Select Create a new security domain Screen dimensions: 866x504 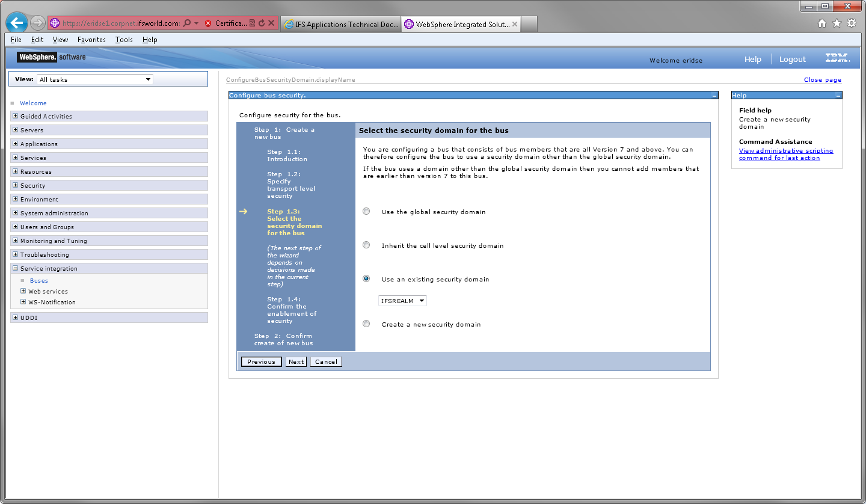coord(366,324)
